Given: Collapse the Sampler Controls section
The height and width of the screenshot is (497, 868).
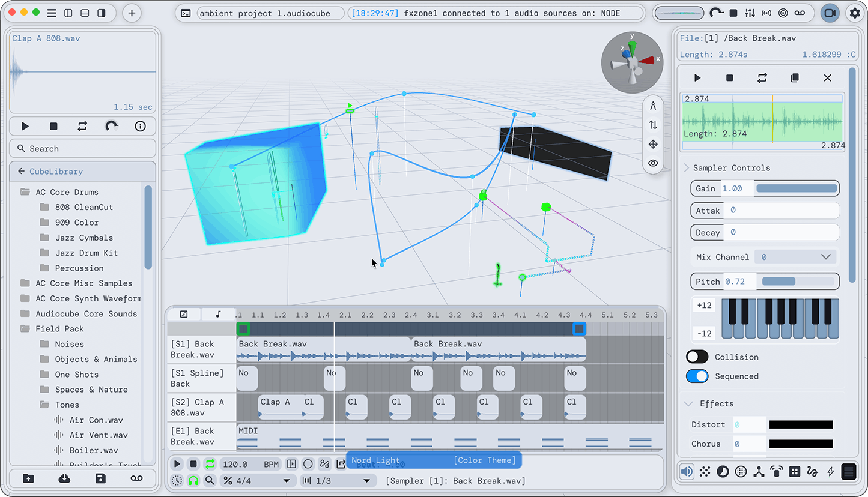Looking at the screenshot, I should point(687,168).
